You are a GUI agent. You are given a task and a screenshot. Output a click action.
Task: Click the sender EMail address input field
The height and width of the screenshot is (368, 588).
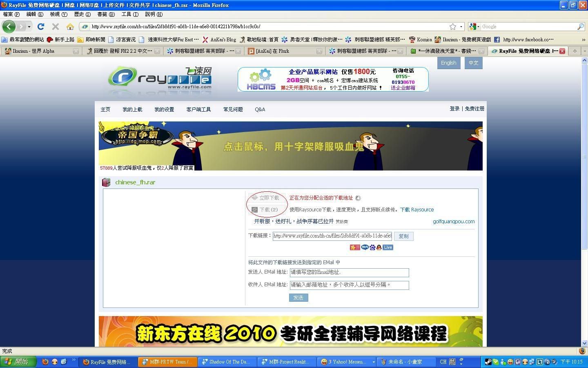pos(349,272)
